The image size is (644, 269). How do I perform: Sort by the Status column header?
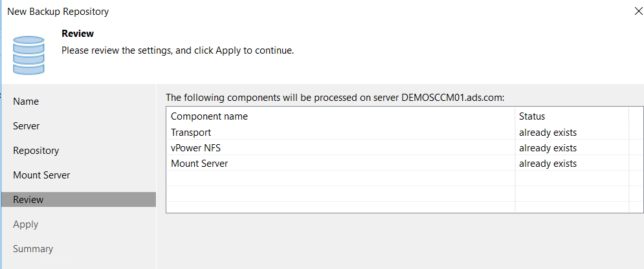coord(572,116)
